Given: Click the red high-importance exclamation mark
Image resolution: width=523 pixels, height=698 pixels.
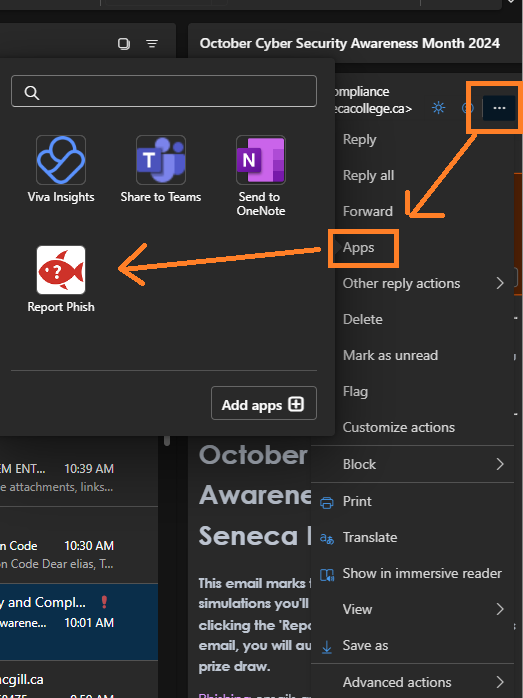Looking at the screenshot, I should tap(104, 602).
